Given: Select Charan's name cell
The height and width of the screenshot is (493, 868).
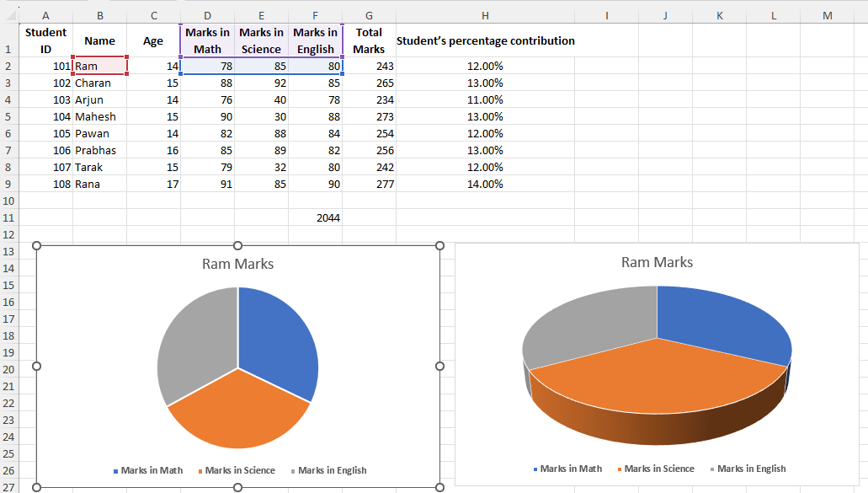Looking at the screenshot, I should click(x=99, y=83).
